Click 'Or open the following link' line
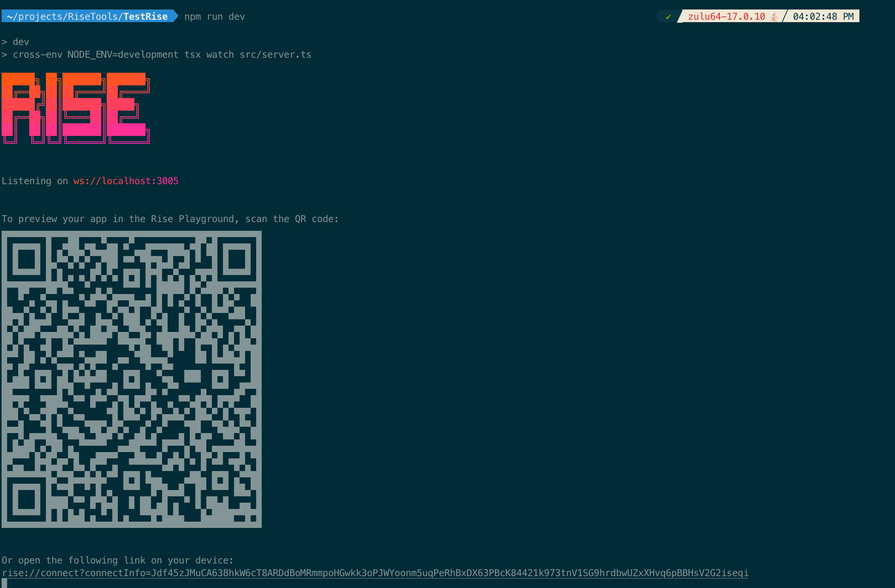The height and width of the screenshot is (588, 895). point(117,560)
